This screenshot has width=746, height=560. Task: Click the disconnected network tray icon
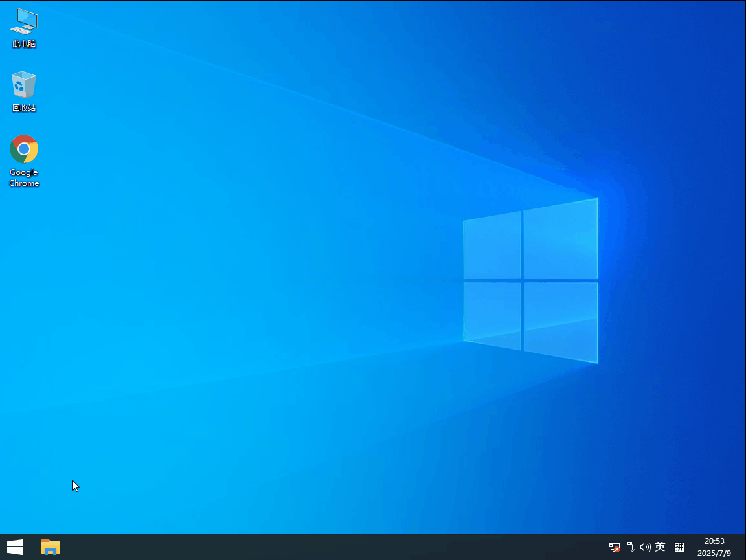point(614,547)
